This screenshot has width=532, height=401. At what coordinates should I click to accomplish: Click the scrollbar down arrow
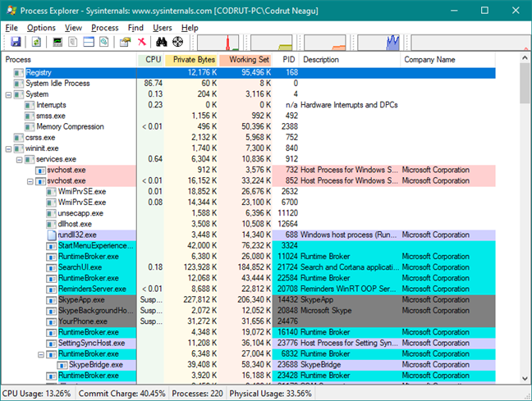525,378
